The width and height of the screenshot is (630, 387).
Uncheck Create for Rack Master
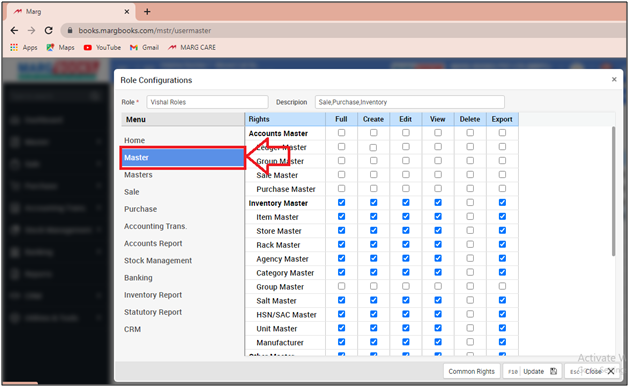point(374,244)
